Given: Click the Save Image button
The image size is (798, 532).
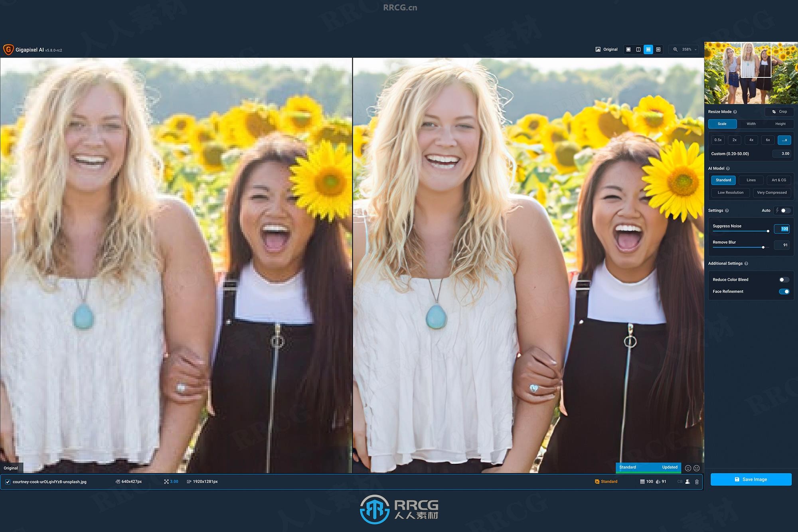Looking at the screenshot, I should (751, 479).
